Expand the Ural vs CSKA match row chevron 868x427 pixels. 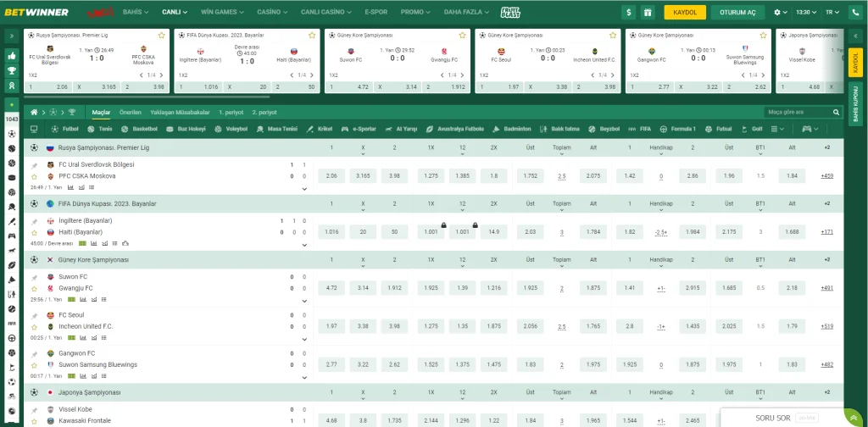coord(304,189)
